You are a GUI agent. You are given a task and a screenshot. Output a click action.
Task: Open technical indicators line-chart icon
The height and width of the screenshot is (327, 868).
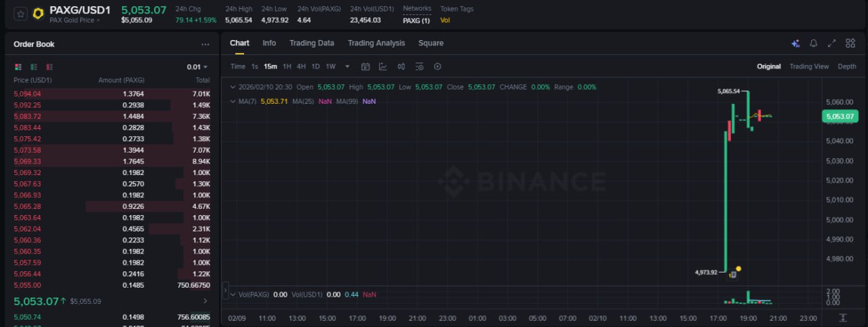[383, 66]
